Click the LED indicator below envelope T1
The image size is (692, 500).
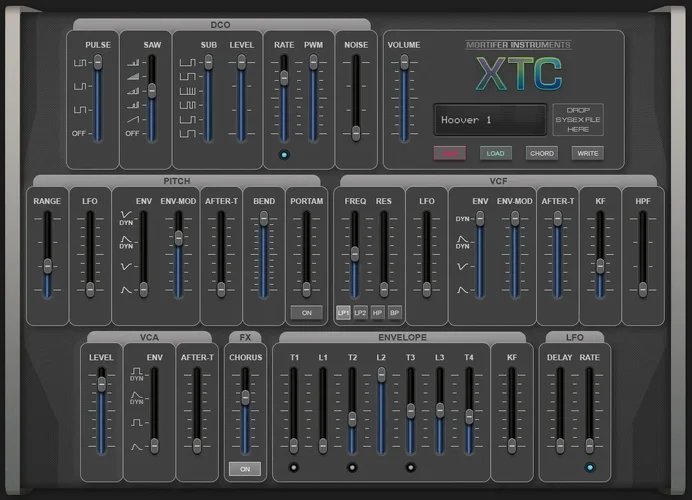click(294, 467)
